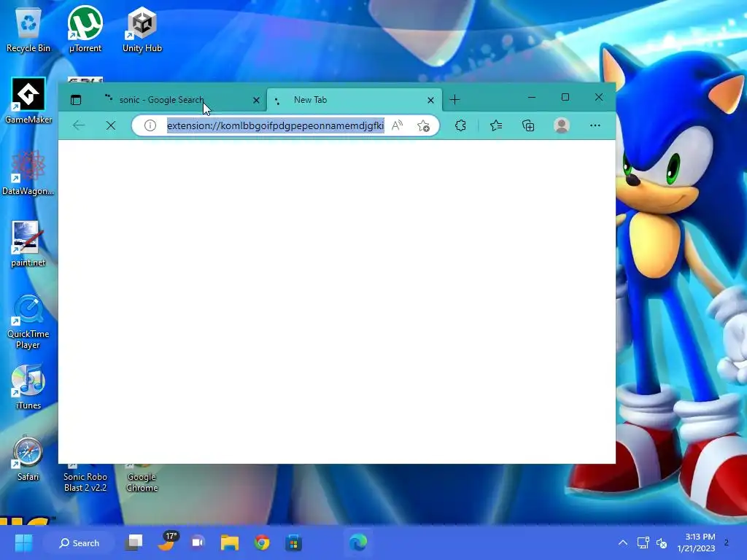Viewport: 747px width, 560px height.
Task: Open Microsoft Store from the taskbar
Action: pos(294,542)
